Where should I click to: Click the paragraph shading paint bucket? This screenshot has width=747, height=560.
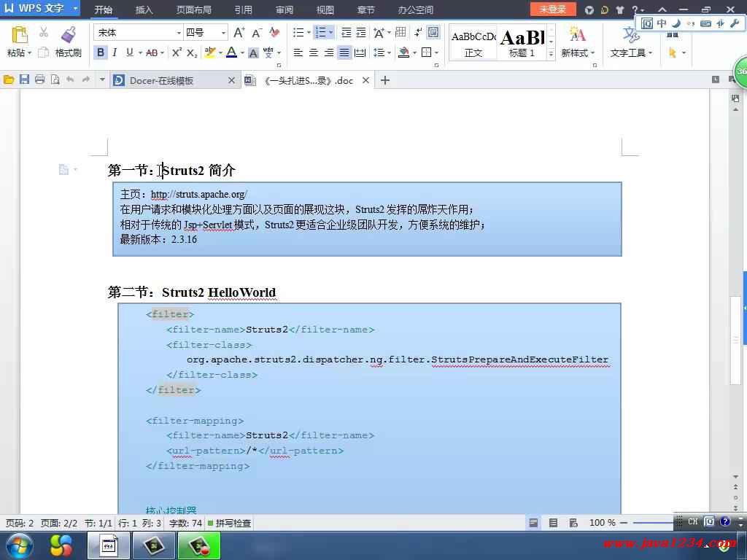tap(404, 52)
